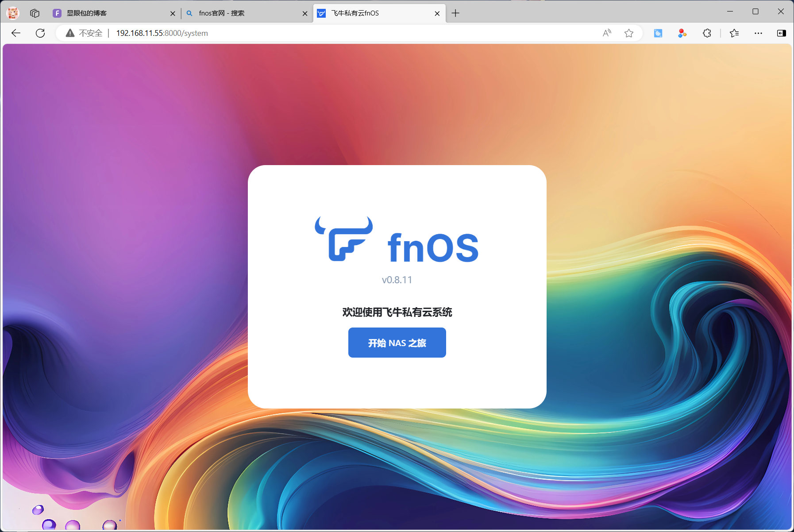This screenshot has height=532, width=794.
Task: Go back to the previous page
Action: [16, 33]
